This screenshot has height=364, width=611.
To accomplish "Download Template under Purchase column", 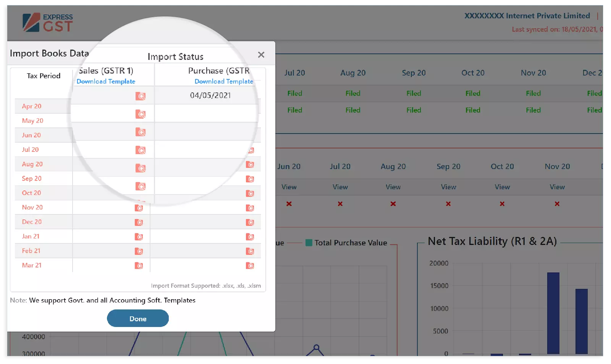I will (x=224, y=82).
